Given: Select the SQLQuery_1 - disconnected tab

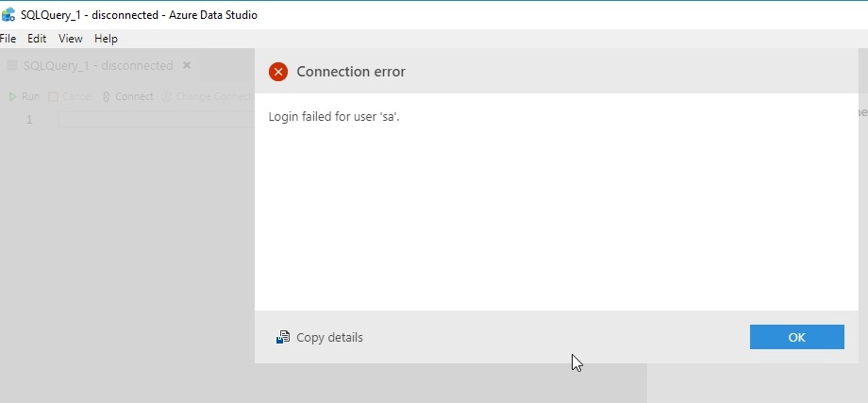Looking at the screenshot, I should [x=98, y=66].
